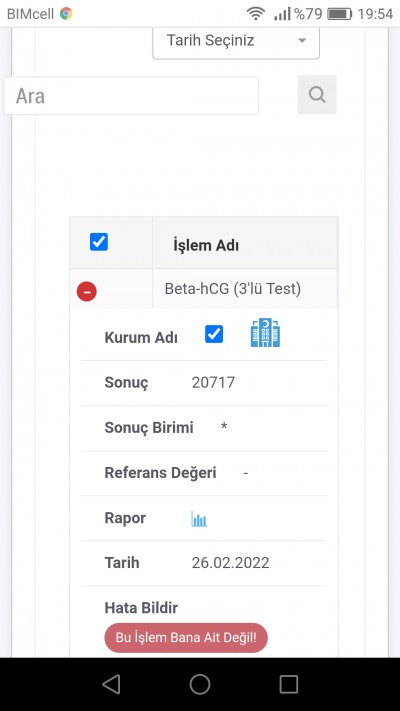Tap the Chrome icon in status bar
The width and height of the screenshot is (400, 711).
(66, 14)
